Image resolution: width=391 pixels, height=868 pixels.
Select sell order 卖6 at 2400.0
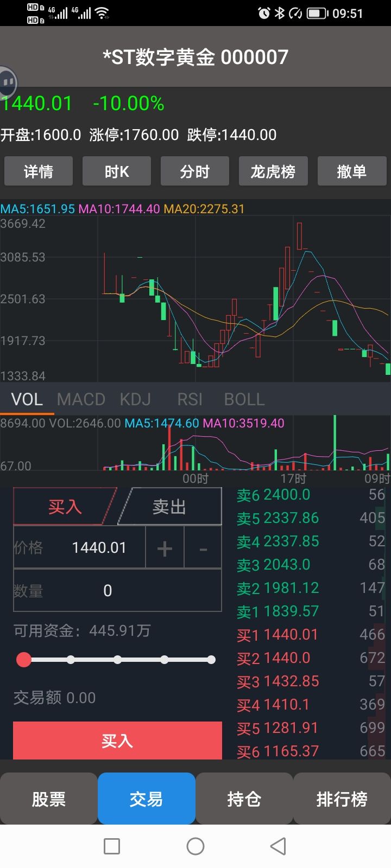(x=311, y=495)
